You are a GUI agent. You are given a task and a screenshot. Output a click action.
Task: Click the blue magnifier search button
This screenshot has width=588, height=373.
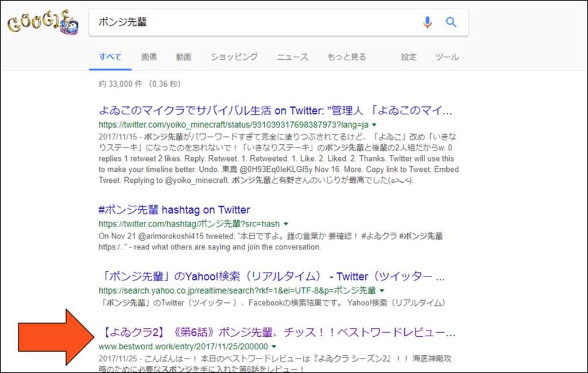pos(451,22)
